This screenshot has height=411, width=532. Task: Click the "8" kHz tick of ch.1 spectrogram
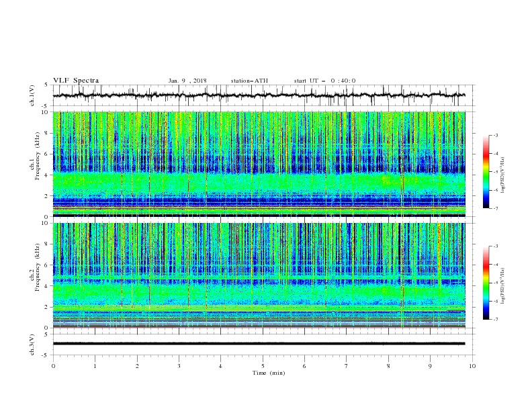coord(47,133)
